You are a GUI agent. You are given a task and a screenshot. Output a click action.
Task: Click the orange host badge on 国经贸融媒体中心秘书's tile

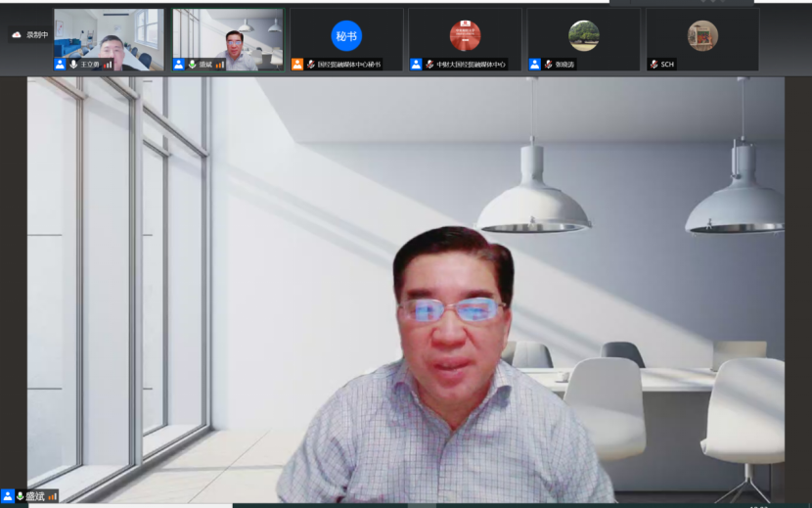click(297, 65)
